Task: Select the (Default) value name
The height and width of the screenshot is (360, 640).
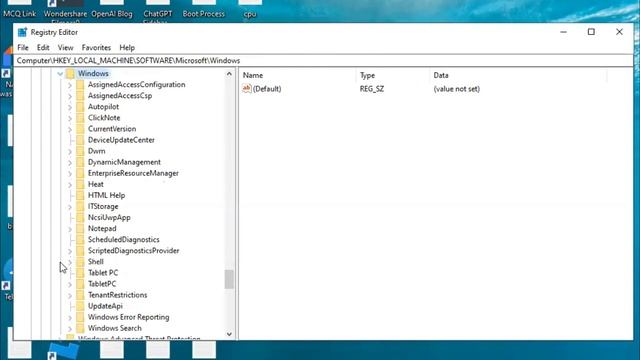Action: coord(267,89)
